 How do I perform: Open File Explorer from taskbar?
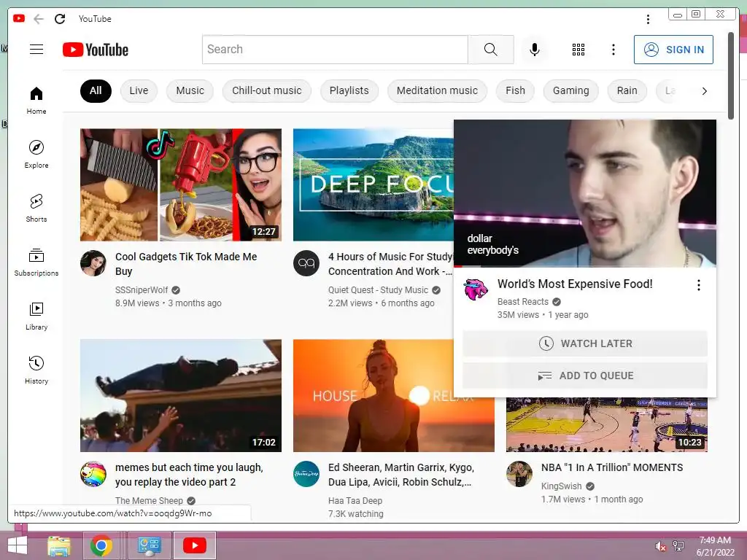click(x=58, y=545)
